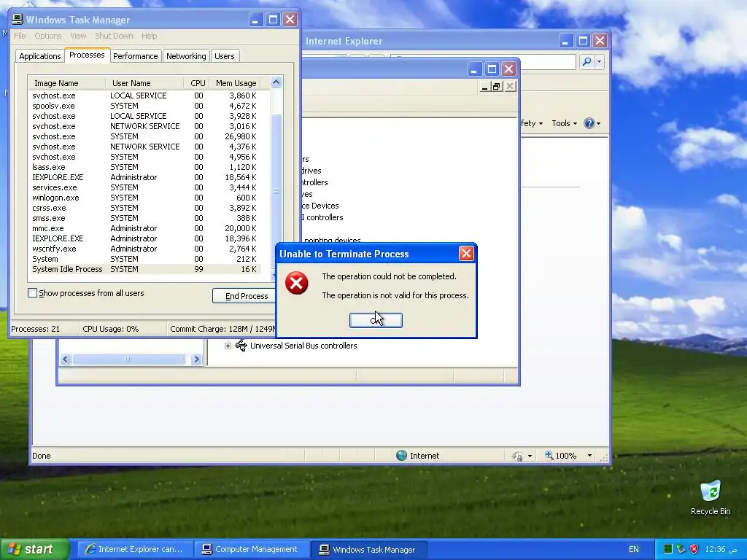Click the inner MMC minimize button
747x560 pixels.
[x=484, y=86]
